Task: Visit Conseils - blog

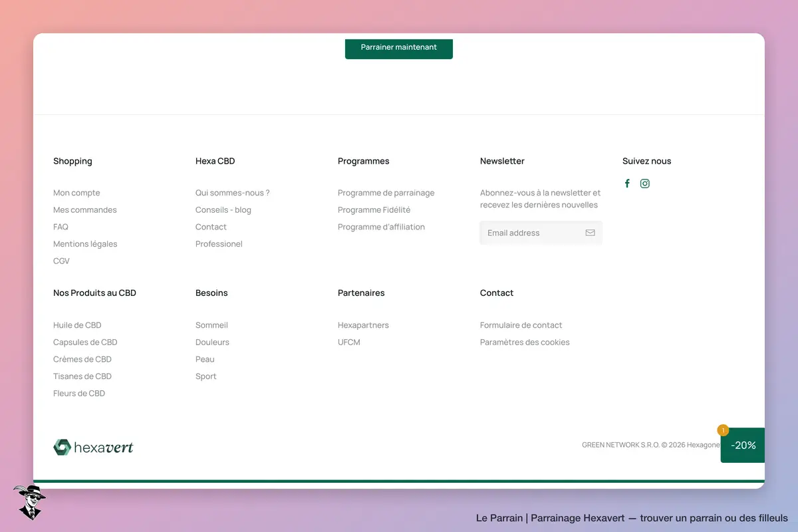Action: point(223,210)
